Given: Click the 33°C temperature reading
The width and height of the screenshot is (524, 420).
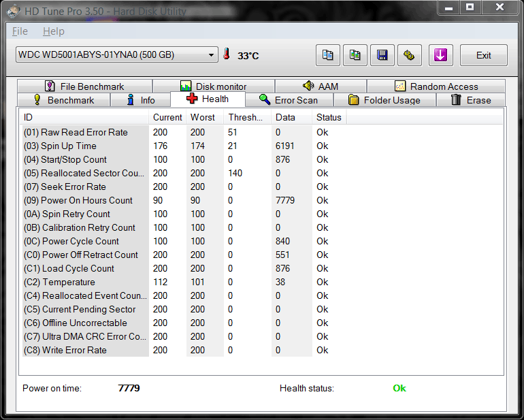Looking at the screenshot, I should click(248, 56).
